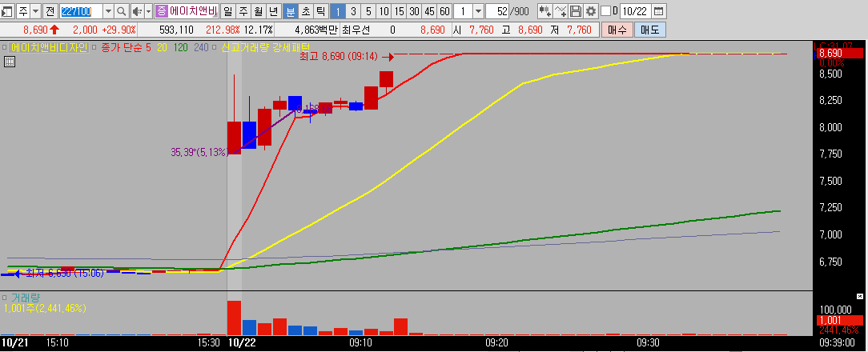Viewport: 868px width, 352px height.
Task: Click the candle count field showing 52
Action: [x=497, y=10]
